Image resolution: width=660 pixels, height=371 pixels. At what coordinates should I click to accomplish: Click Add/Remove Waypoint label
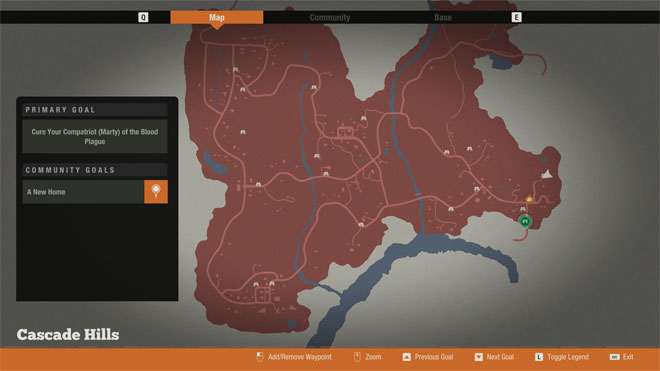click(x=300, y=357)
